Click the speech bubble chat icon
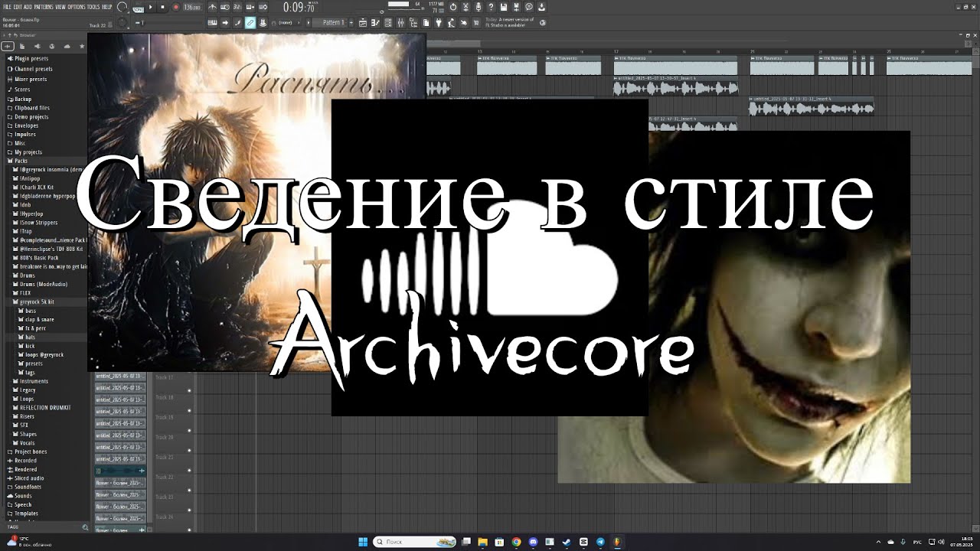The width and height of the screenshot is (980, 551). coord(528,7)
